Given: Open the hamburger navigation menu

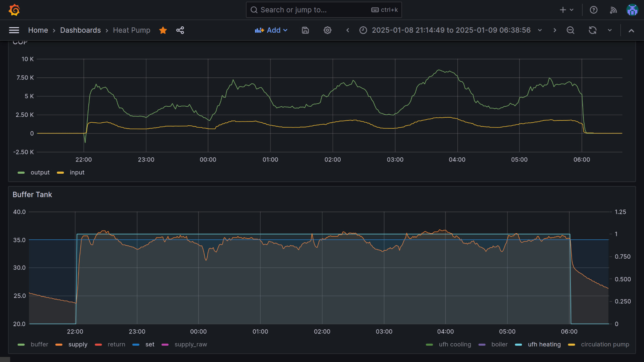Looking at the screenshot, I should tap(14, 30).
